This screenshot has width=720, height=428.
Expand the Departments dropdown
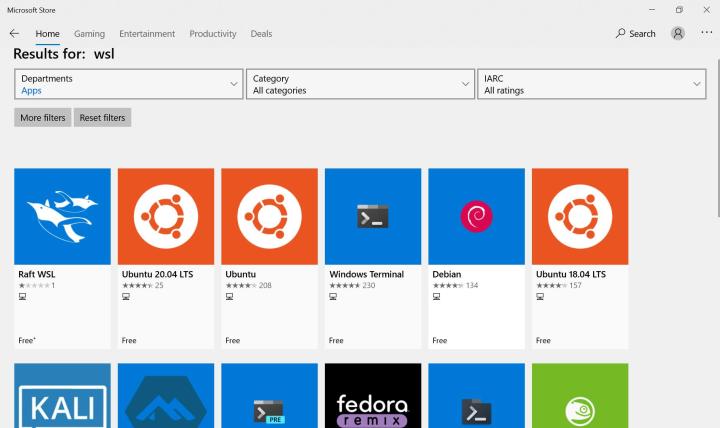pos(129,84)
